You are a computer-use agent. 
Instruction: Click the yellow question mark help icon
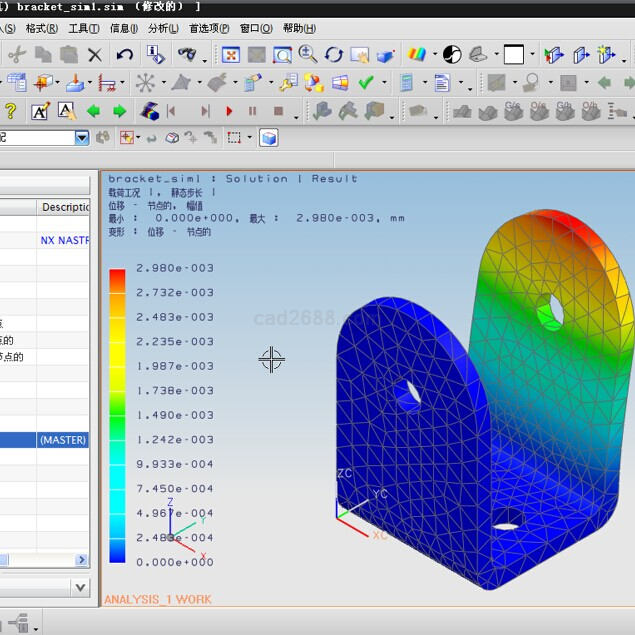(x=11, y=111)
